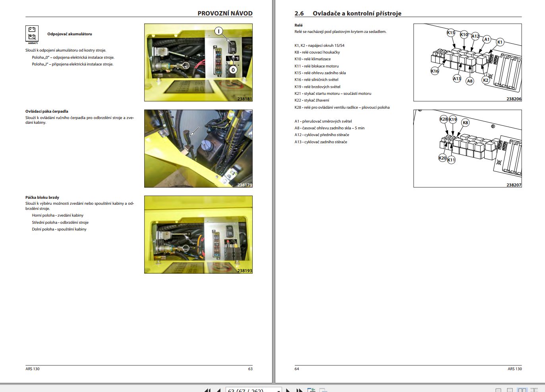Click the relay diagram 238206
Viewport: 545px width, 392px height.
click(468, 62)
